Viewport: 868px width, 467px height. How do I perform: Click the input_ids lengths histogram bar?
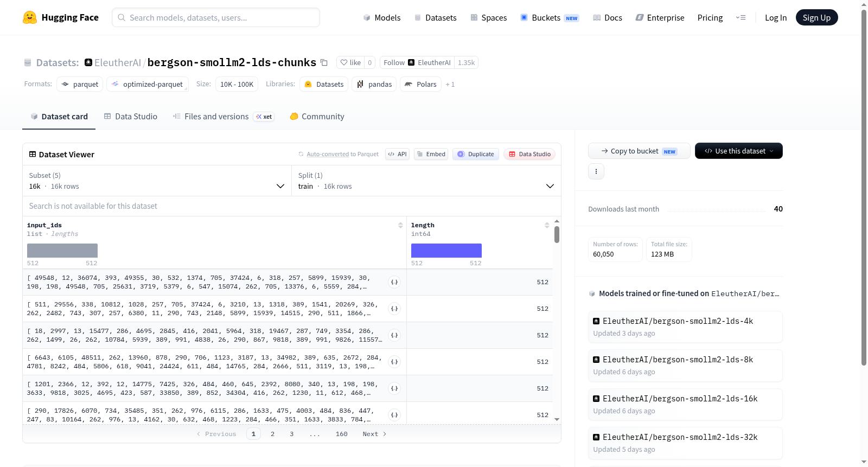pyautogui.click(x=62, y=251)
